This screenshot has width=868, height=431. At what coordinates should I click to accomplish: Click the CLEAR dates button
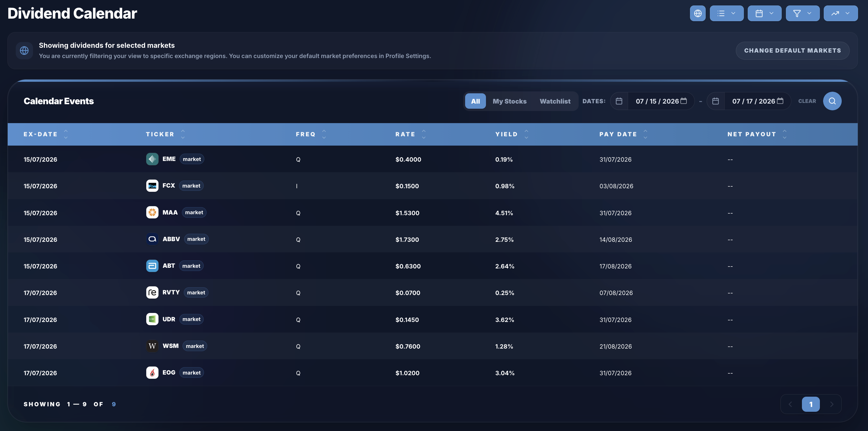coord(807,101)
